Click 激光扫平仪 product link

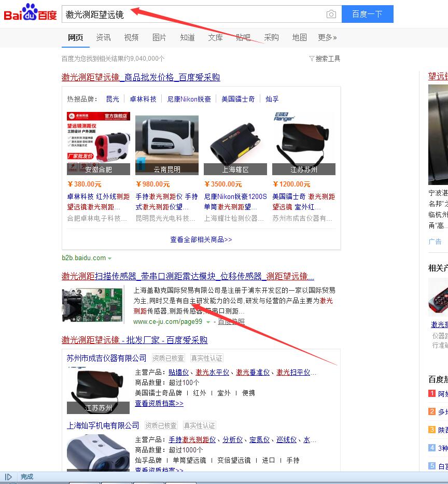293,373
